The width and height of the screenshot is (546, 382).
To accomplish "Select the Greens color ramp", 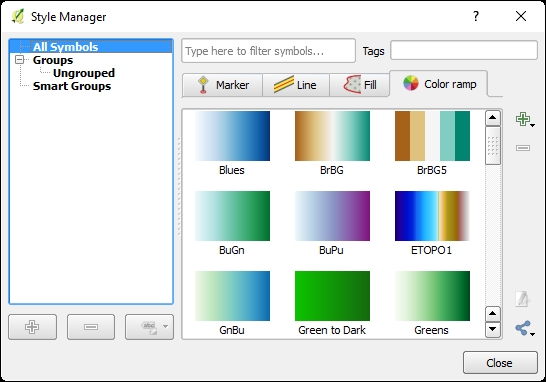I will pyautogui.click(x=432, y=303).
